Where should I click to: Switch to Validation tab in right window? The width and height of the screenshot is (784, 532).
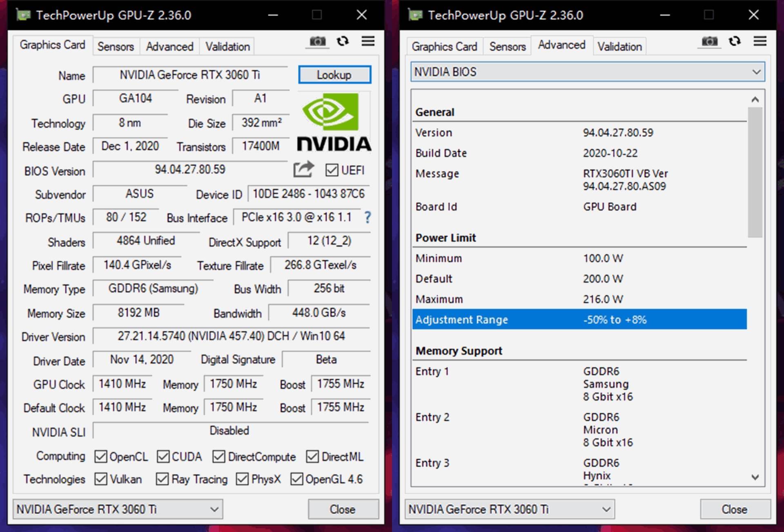(619, 47)
